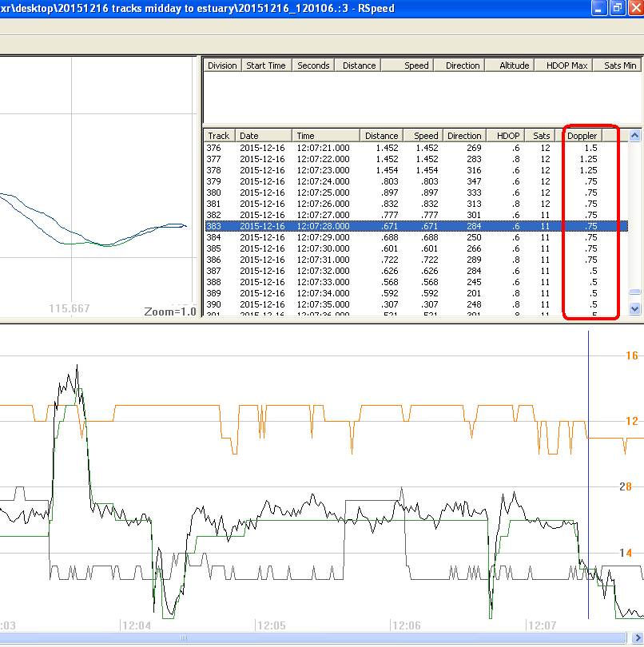This screenshot has height=647, width=644.
Task: Click the Altitude header in the Division table
Action: click(x=514, y=65)
